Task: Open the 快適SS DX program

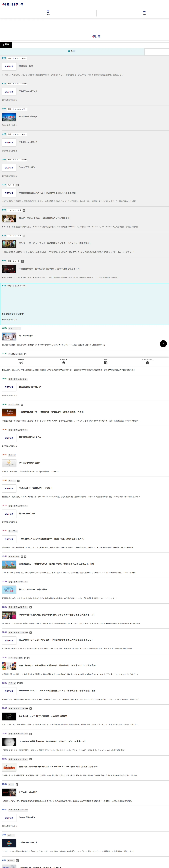Action: [x=26, y=66]
